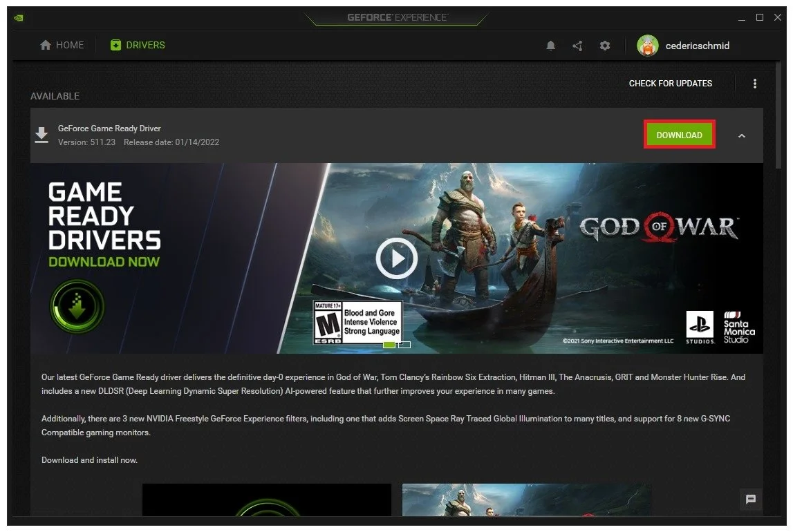Viewport: 793px width, 532px height.
Task: Select the first banner slide indicator
Action: pyautogui.click(x=389, y=345)
